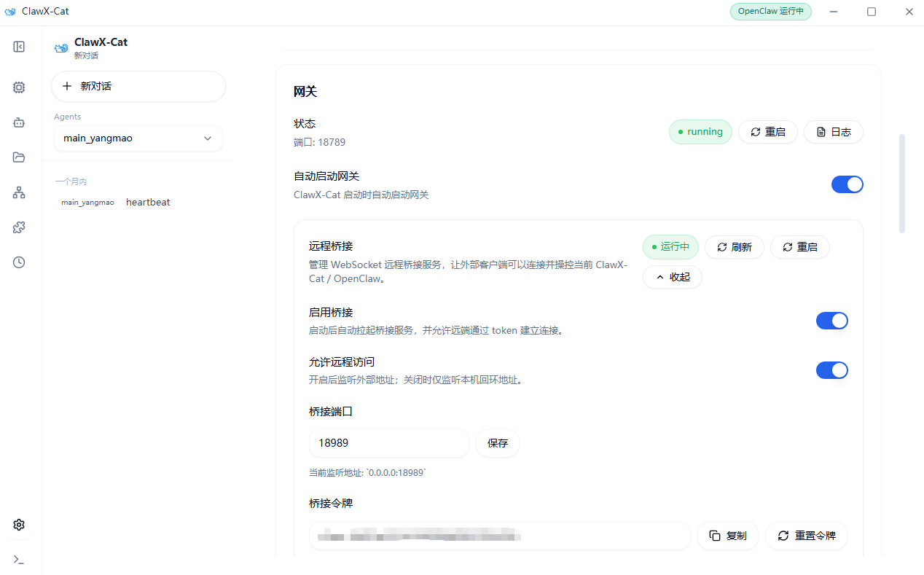The image size is (924, 575).
Task: Open the folder icon in sidebar
Action: tap(18, 157)
